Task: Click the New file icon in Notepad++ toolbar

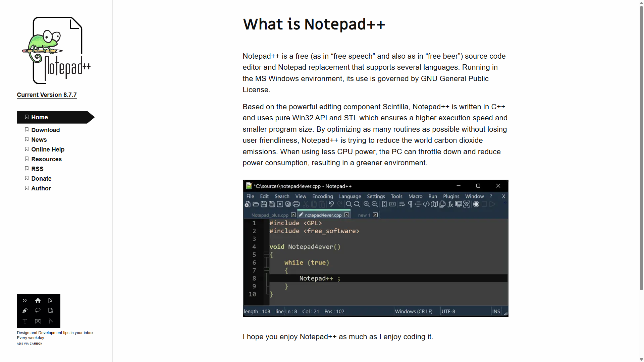Action: [248, 204]
